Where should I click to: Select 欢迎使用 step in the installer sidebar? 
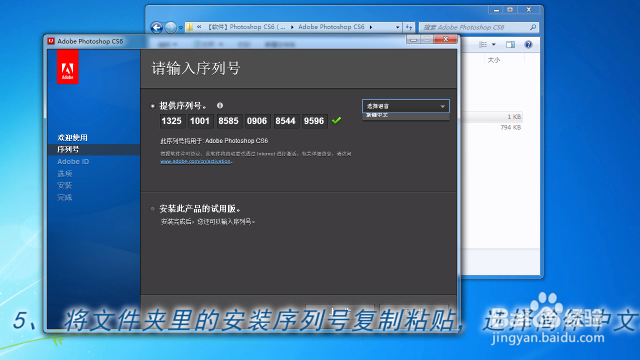(x=72, y=138)
